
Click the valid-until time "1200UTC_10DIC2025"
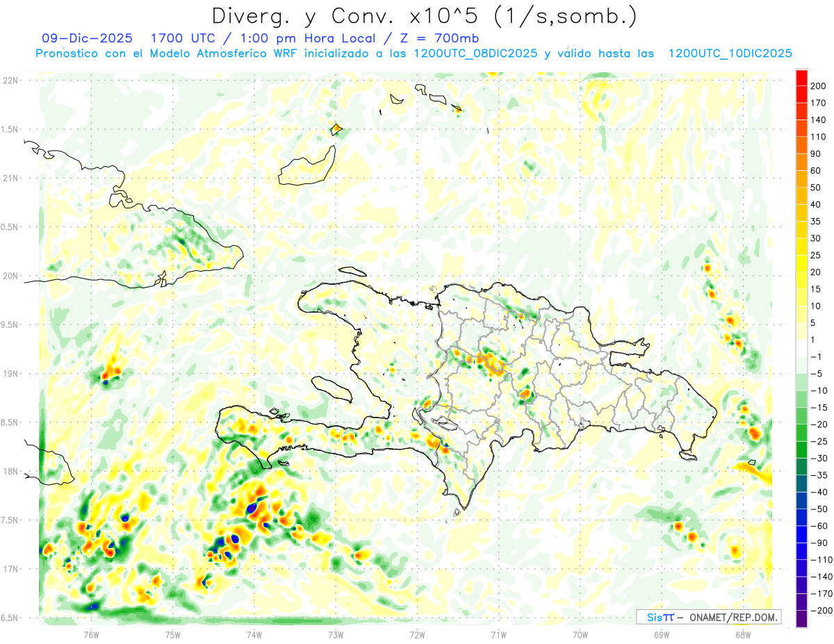[x=730, y=53]
